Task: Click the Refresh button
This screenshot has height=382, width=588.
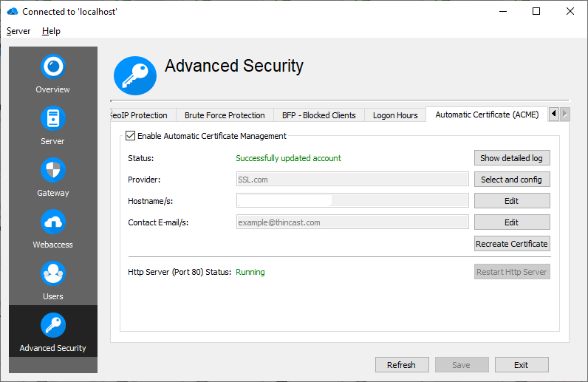Action: pyautogui.click(x=402, y=365)
